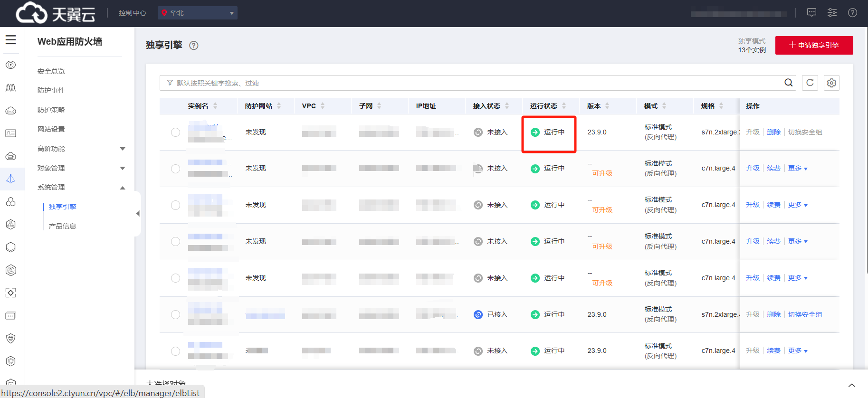This screenshot has width=868, height=398.
Task: Click the hamburger menu icon in sidebar
Action: click(10, 40)
